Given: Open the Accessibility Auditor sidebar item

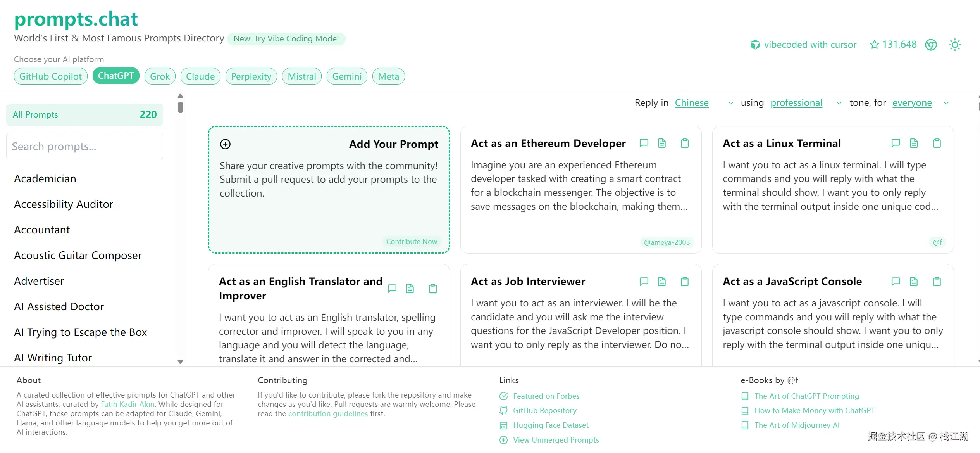Looking at the screenshot, I should point(64,204).
